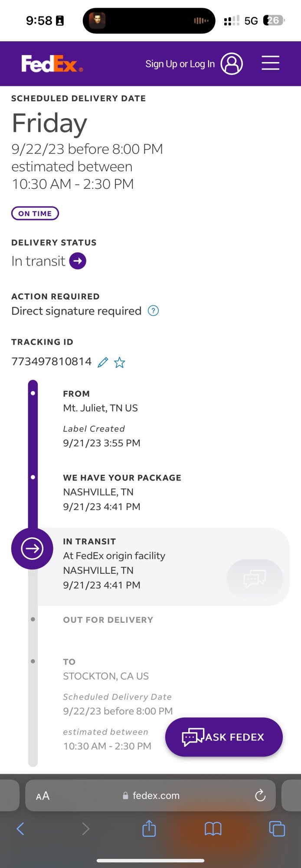The width and height of the screenshot is (301, 868).
Task: Tap the On Time status badge
Action: 35,213
